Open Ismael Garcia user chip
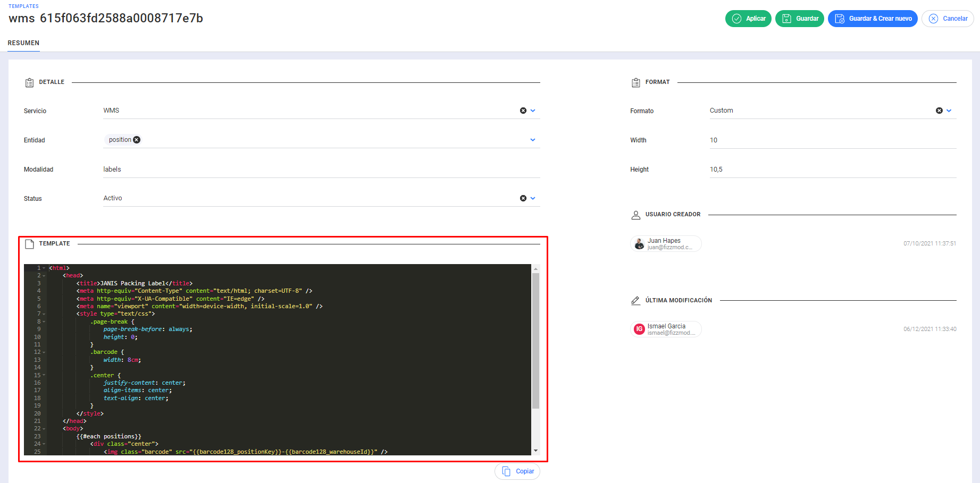The width and height of the screenshot is (980, 483). pyautogui.click(x=666, y=329)
